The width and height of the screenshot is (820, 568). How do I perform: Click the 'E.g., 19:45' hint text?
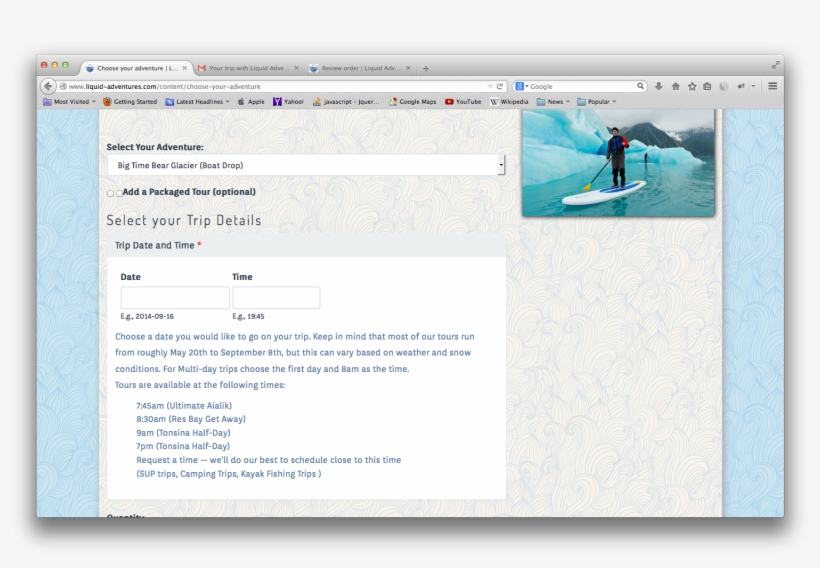tap(248, 316)
